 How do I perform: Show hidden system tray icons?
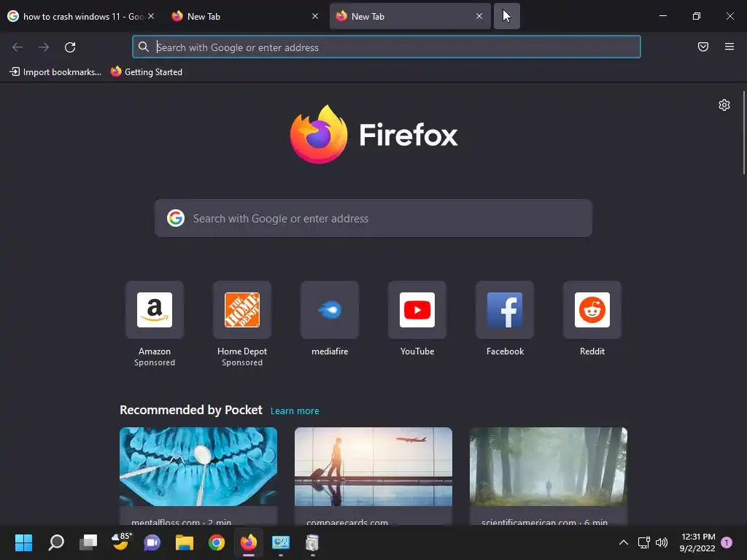tap(623, 542)
